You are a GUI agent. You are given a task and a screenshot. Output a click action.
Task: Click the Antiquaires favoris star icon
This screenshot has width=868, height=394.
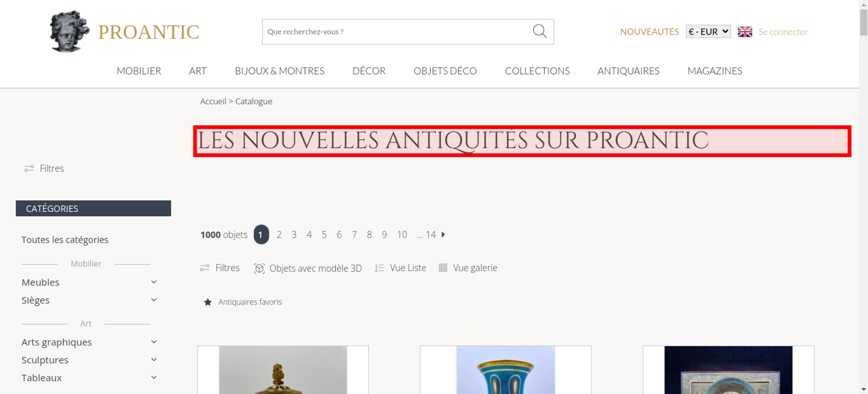(x=208, y=302)
